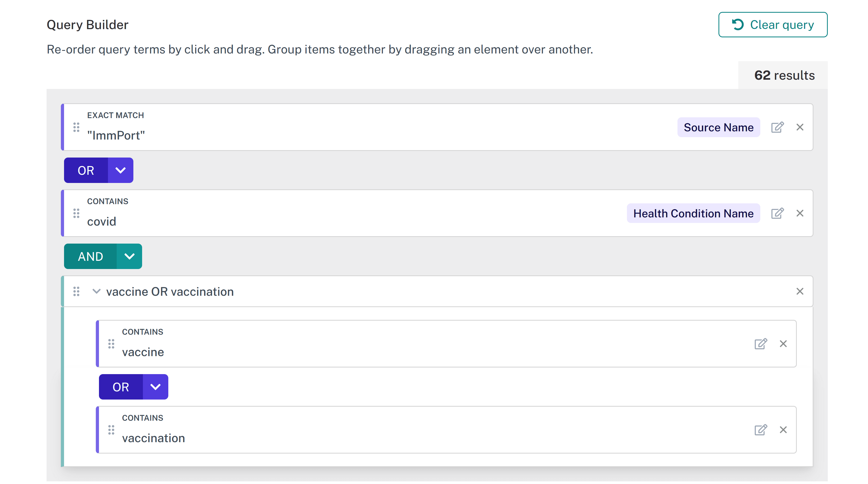Grab the drag handle of the vaccination row
Screen dimensions: 868x484
tap(111, 430)
